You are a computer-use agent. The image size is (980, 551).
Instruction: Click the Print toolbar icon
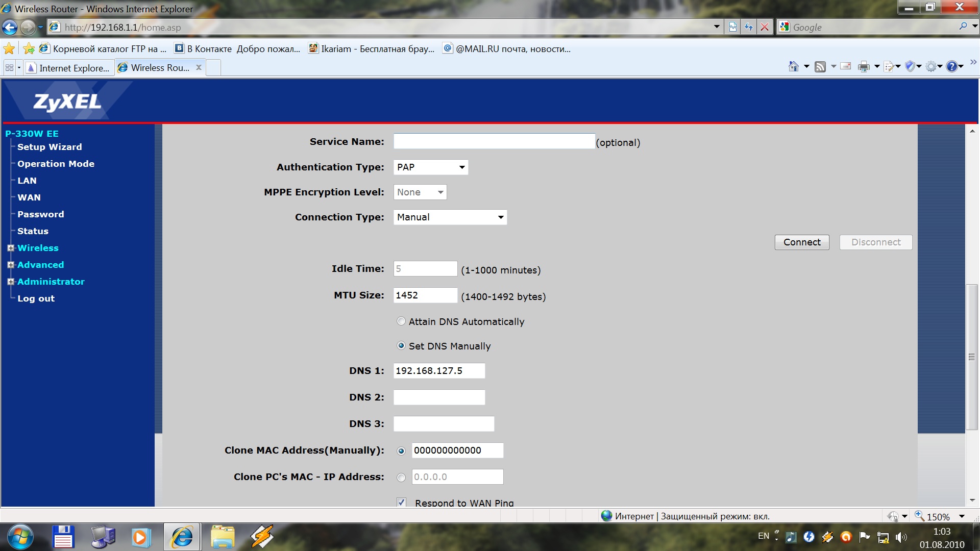pos(864,67)
